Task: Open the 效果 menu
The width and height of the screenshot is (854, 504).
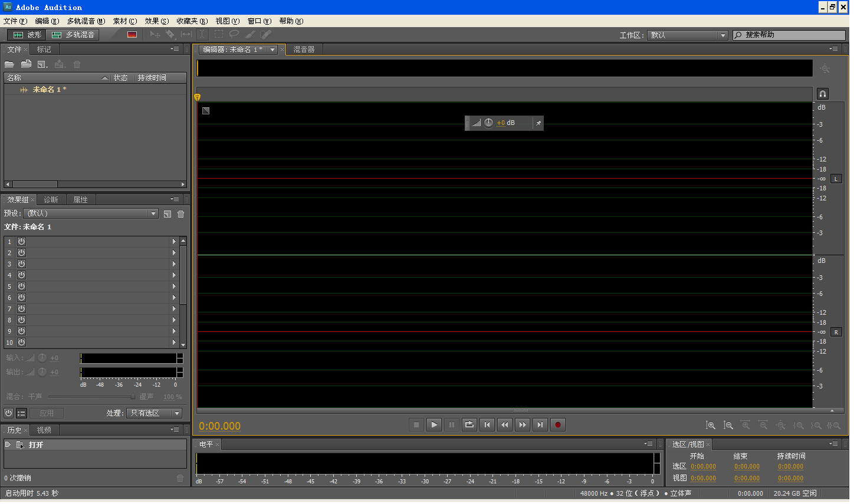Action: (156, 21)
